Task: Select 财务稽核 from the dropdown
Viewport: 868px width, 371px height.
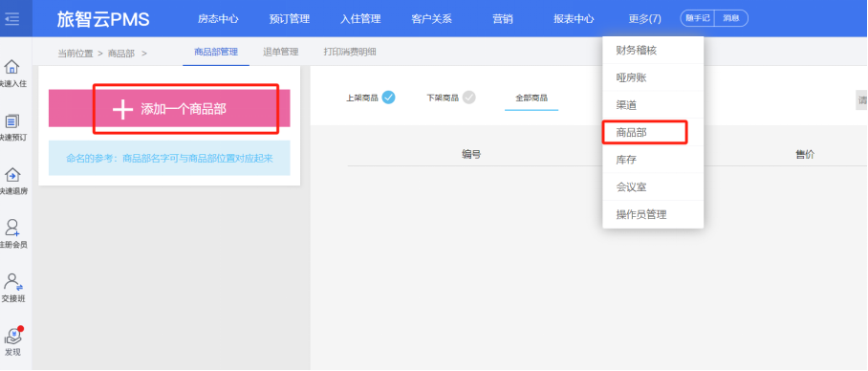Action: point(653,51)
